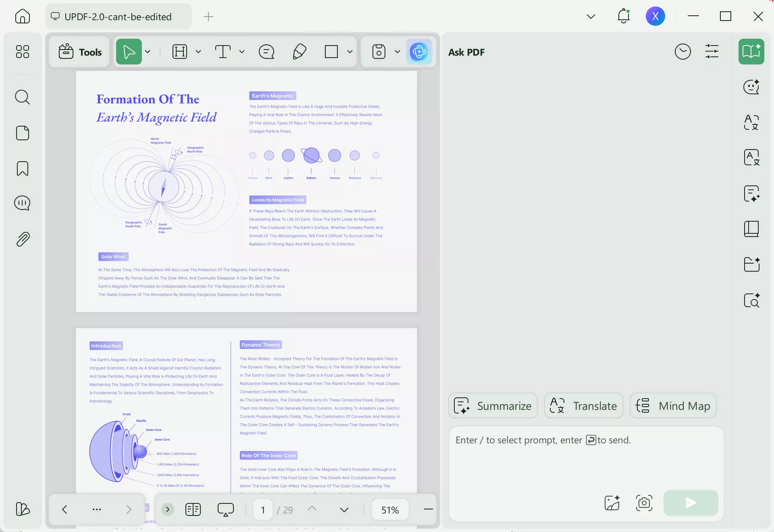The width and height of the screenshot is (774, 532).
Task: Click the Saturn planet in diagram
Action: (x=311, y=155)
